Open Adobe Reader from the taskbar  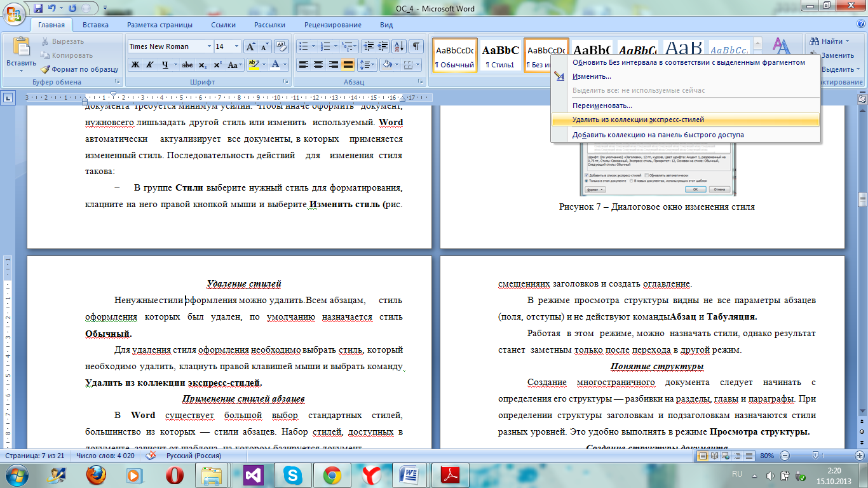tap(451, 475)
